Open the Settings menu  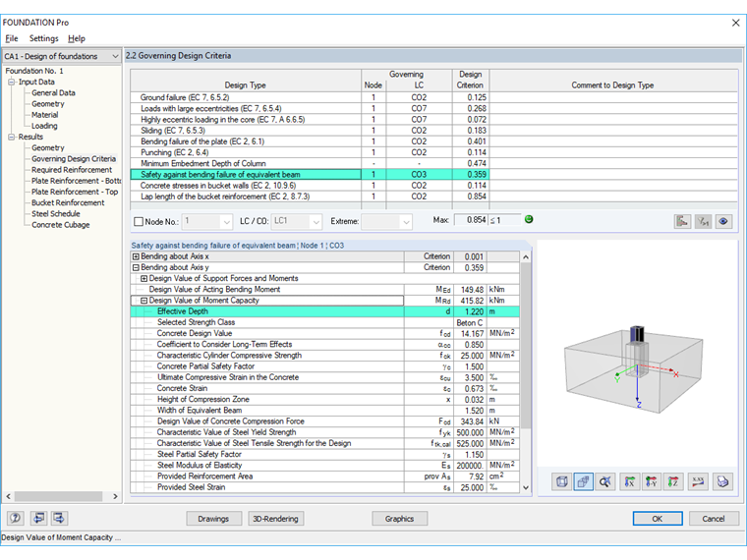click(44, 38)
